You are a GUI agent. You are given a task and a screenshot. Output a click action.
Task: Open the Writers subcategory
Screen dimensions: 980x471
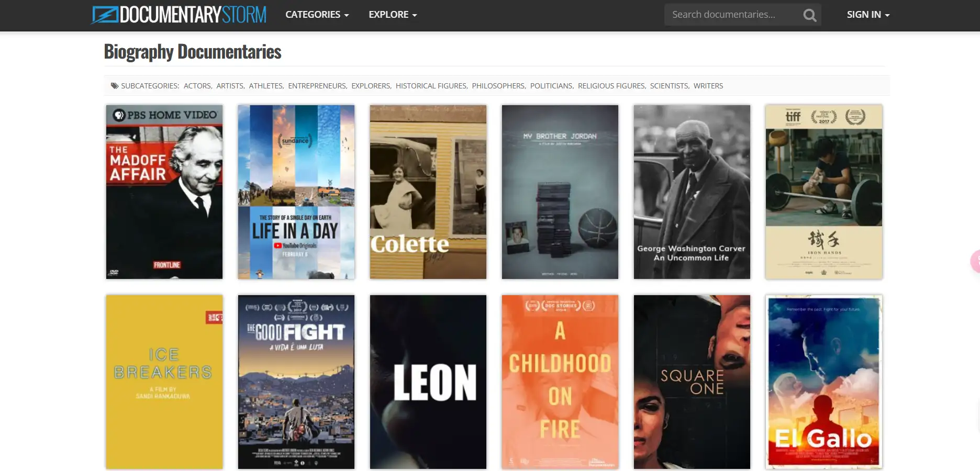click(x=708, y=86)
